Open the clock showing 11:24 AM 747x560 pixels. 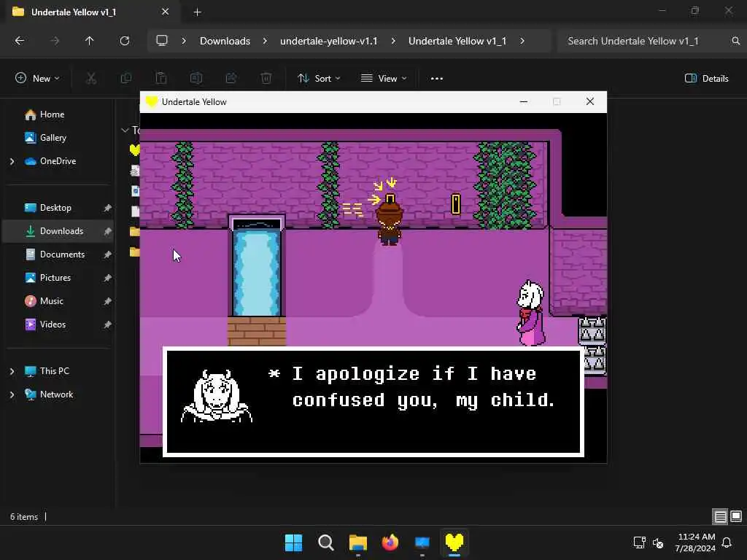695,542
